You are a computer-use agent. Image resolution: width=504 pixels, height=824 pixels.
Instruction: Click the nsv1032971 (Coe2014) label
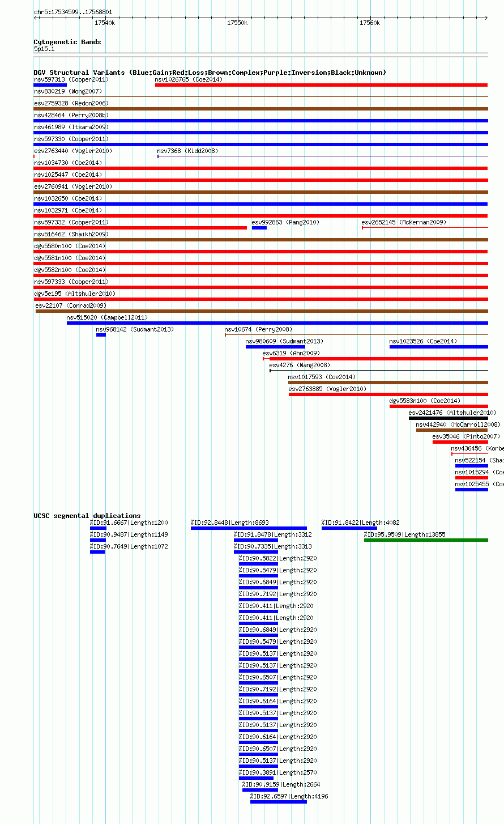tap(68, 211)
